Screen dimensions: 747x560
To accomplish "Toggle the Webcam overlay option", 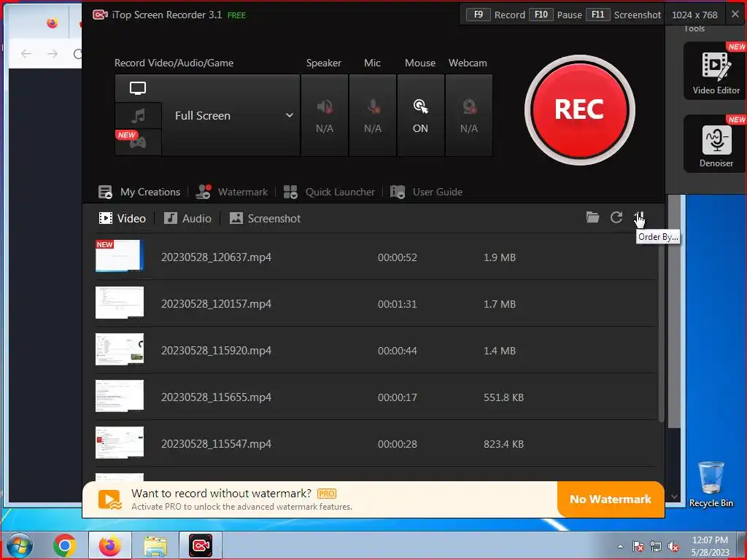I will click(469, 115).
